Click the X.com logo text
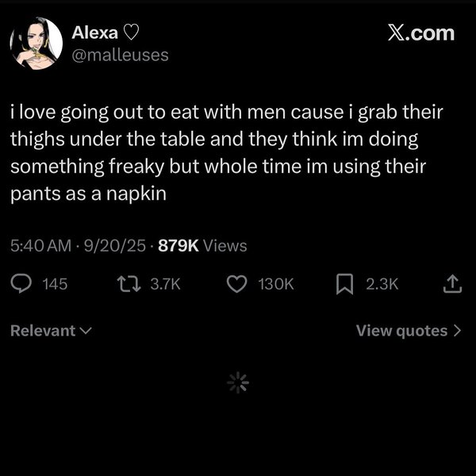This screenshot has height=476, width=476. click(420, 33)
